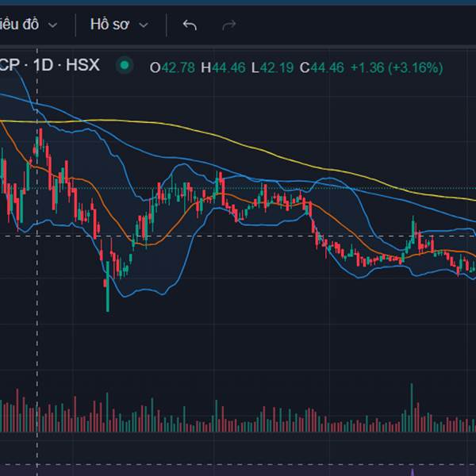Image resolution: width=476 pixels, height=476 pixels.
Task: Click the low price value 42.19
Action: (x=277, y=67)
